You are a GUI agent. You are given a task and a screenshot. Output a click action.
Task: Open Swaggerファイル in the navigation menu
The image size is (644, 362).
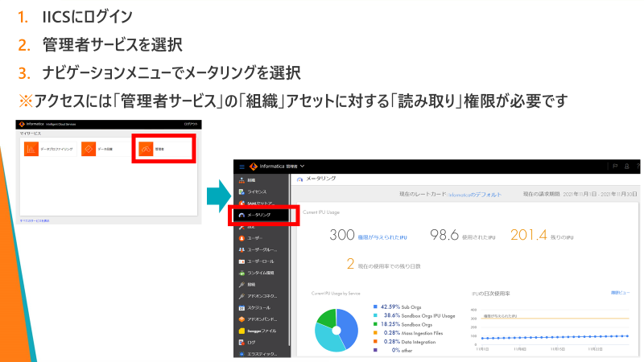pyautogui.click(x=262, y=331)
